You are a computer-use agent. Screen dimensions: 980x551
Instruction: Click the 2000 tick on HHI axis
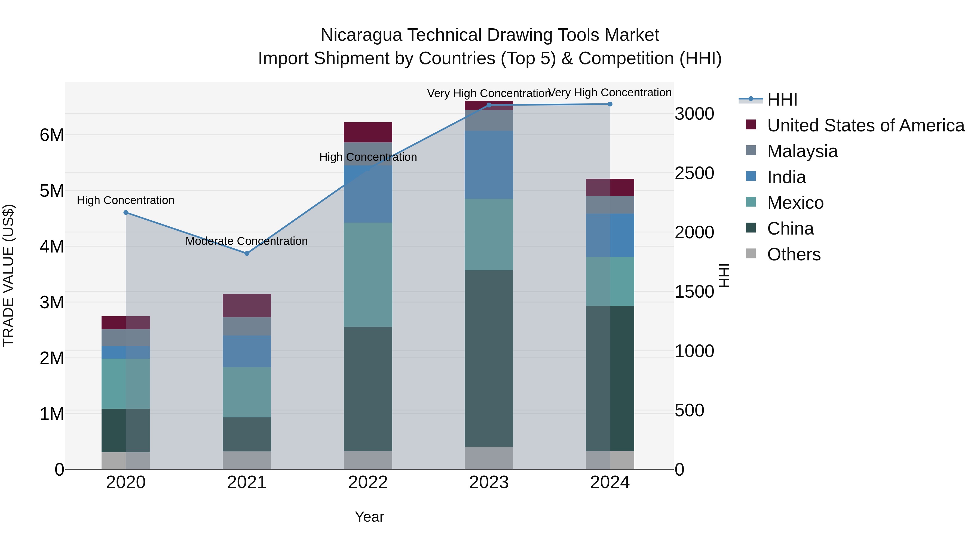point(695,232)
